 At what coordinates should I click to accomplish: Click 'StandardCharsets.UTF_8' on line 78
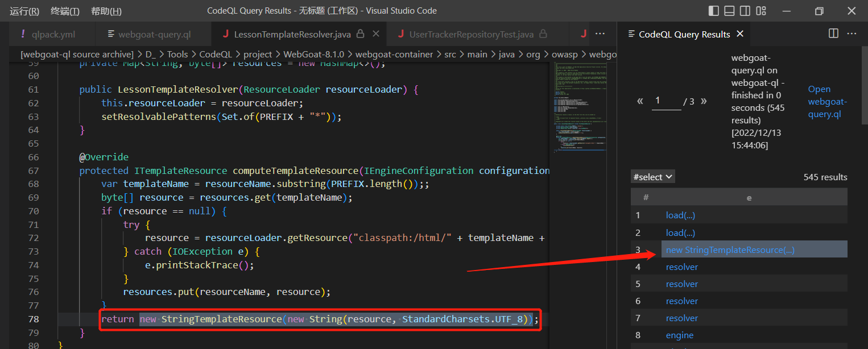463,319
